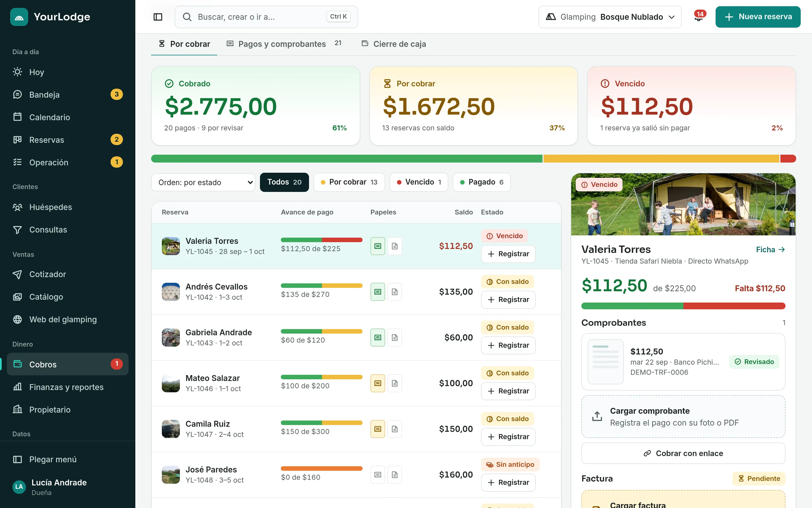The image size is (812, 508).
Task: Open receipt icon in Mateo Salazar row
Action: [378, 383]
